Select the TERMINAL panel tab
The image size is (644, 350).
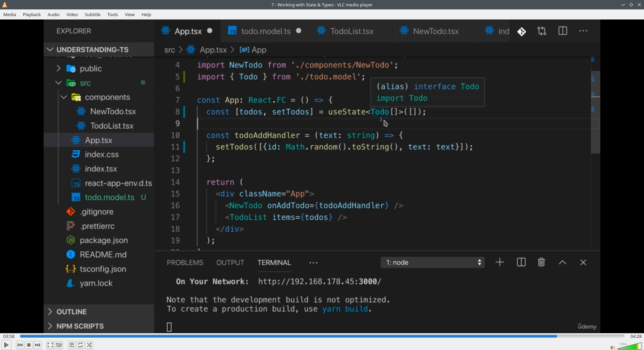pyautogui.click(x=274, y=263)
